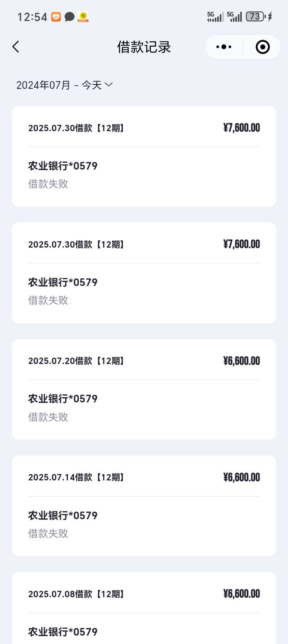Tap 借款失败 status on 2025.07.20 record
Screen dimensions: 288x644
[x=48, y=417]
